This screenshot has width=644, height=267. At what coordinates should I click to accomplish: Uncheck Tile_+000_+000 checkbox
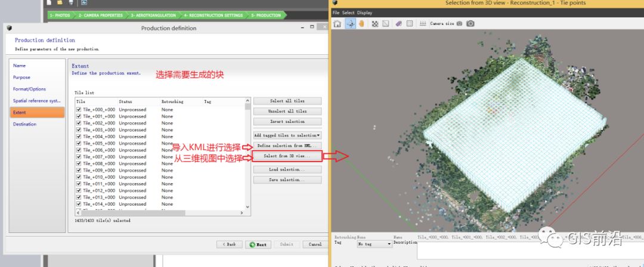point(79,110)
